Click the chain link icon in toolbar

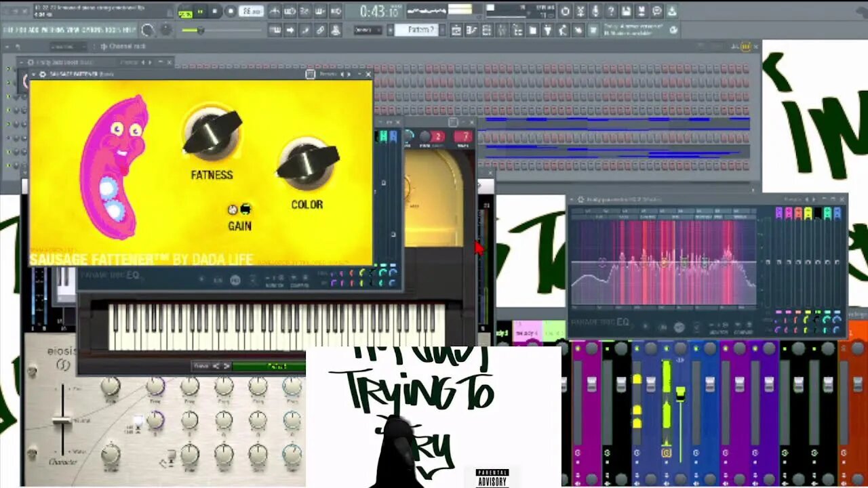320,30
